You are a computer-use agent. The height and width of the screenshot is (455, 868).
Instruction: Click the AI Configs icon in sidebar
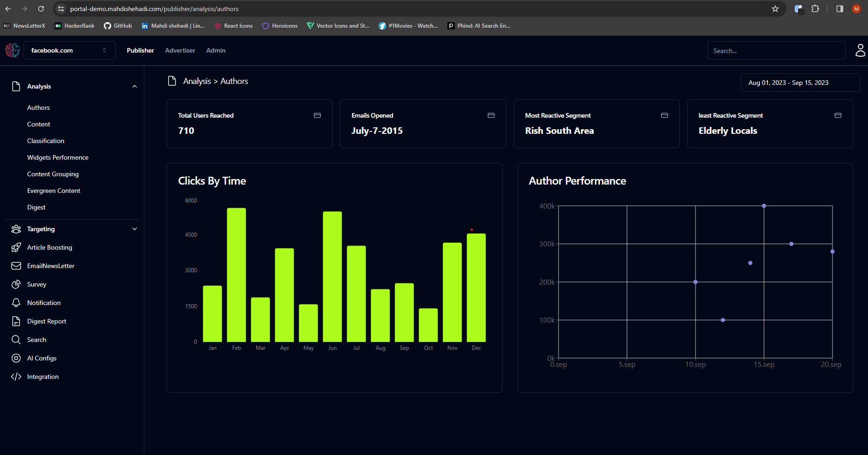(16, 358)
